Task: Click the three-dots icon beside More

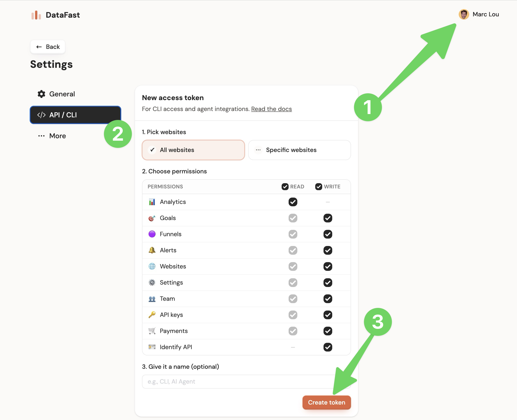Action: coord(41,136)
